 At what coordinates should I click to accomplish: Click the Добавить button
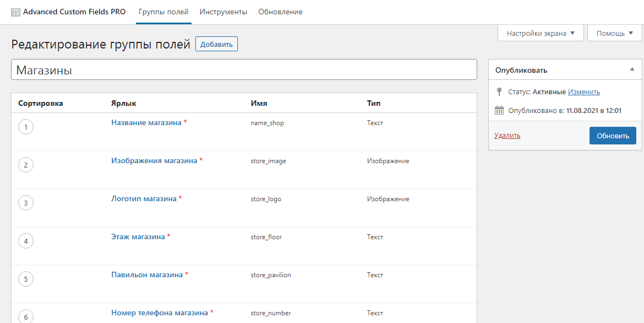216,45
